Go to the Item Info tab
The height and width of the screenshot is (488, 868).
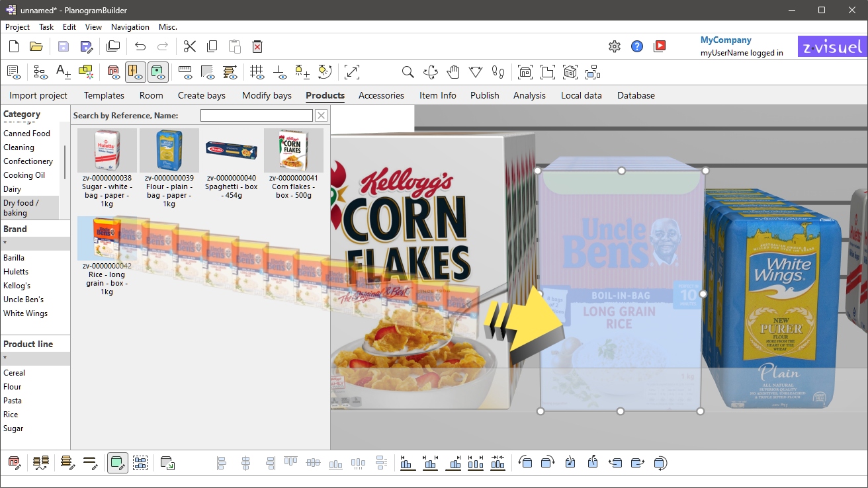[x=438, y=95]
